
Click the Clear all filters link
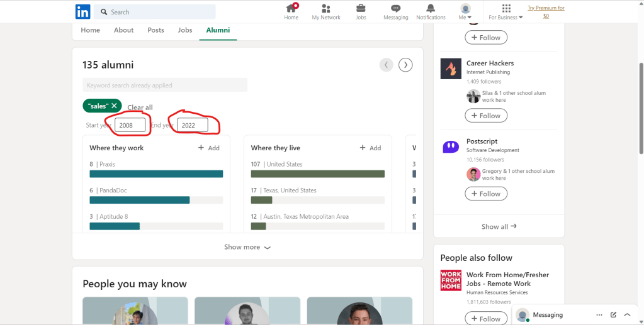[140, 107]
